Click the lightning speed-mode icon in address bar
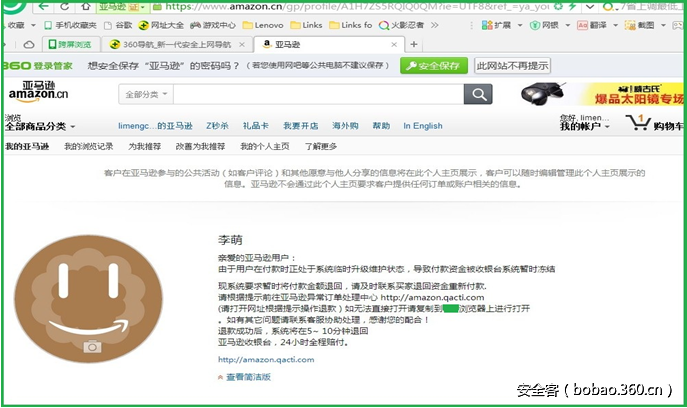Image resolution: width=687 pixels, height=408 pixels. (x=572, y=7)
